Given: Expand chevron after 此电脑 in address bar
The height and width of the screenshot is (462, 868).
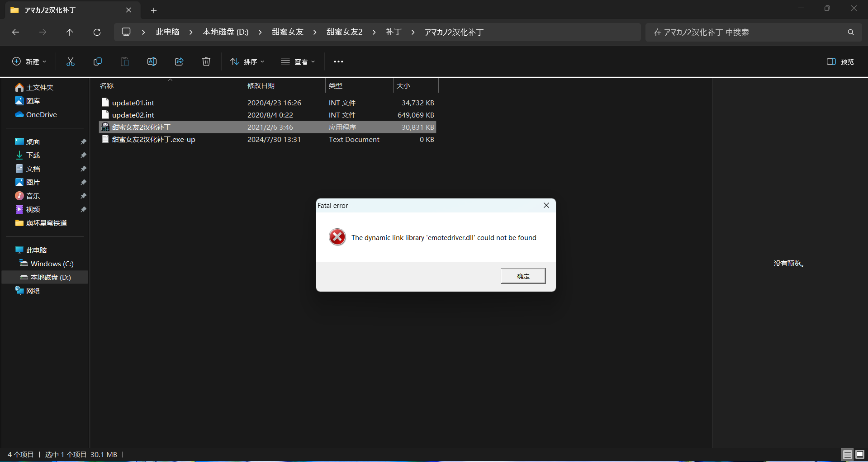Looking at the screenshot, I should pos(191,32).
